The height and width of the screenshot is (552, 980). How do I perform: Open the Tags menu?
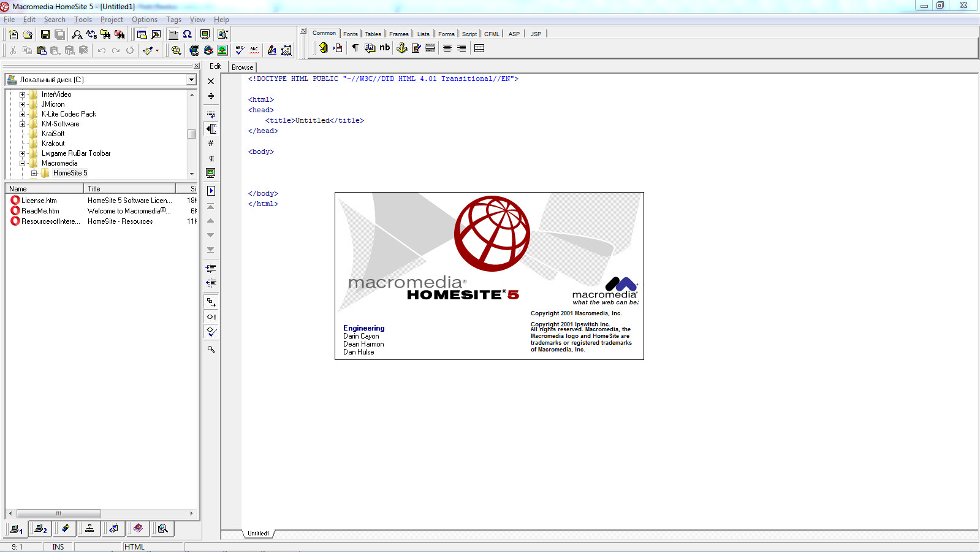tap(173, 20)
